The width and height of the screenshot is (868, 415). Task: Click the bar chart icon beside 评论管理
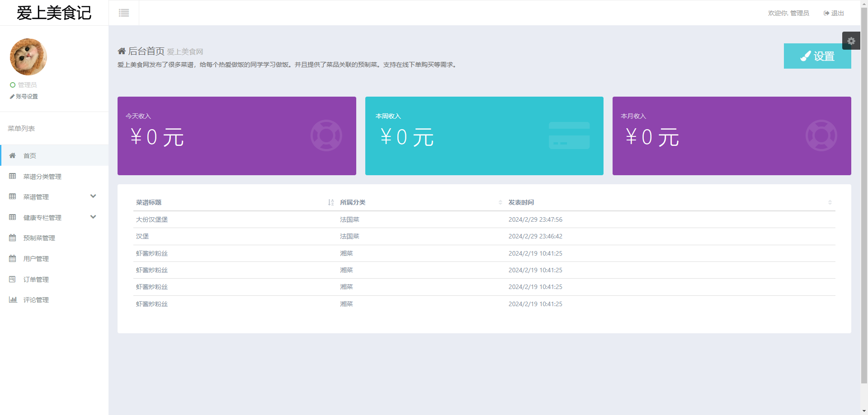point(13,299)
